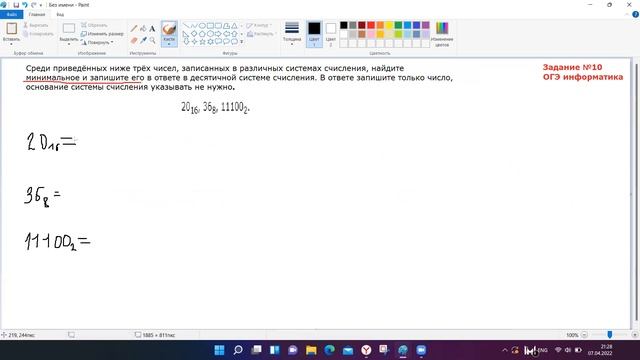Open Paint Help question mark icon
This screenshot has height=360, width=640.
[636, 14]
